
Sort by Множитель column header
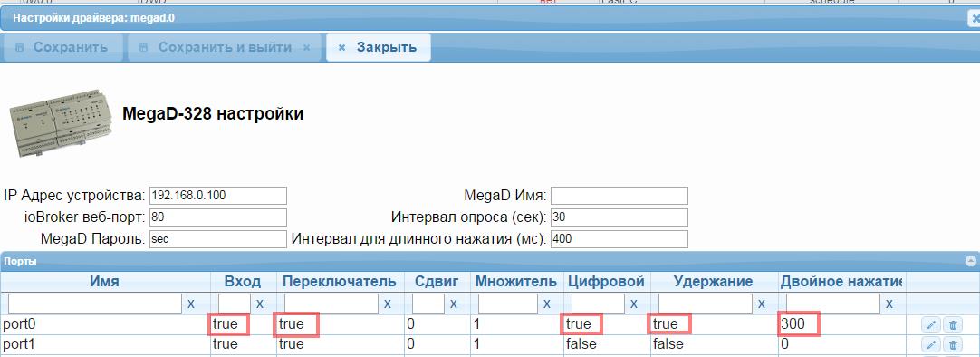pyautogui.click(x=516, y=282)
